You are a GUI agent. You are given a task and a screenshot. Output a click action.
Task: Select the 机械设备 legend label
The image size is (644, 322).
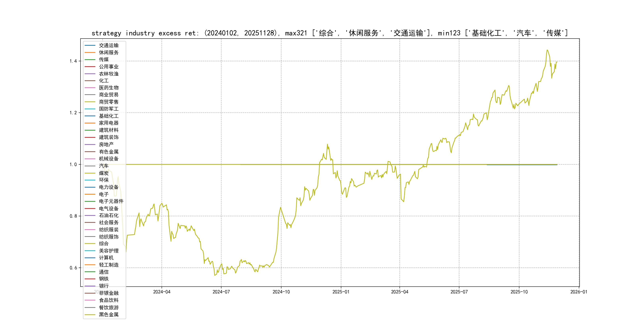point(109,159)
